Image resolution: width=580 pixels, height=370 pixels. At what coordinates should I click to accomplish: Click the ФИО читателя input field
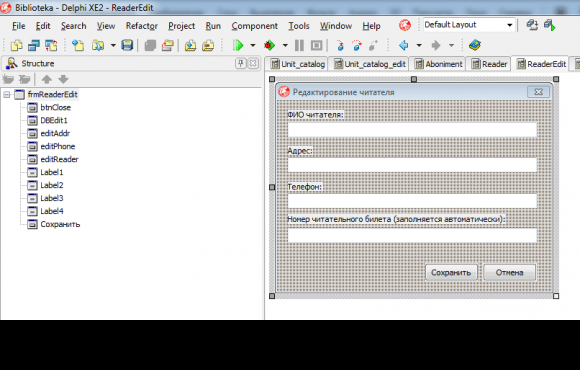tap(412, 130)
